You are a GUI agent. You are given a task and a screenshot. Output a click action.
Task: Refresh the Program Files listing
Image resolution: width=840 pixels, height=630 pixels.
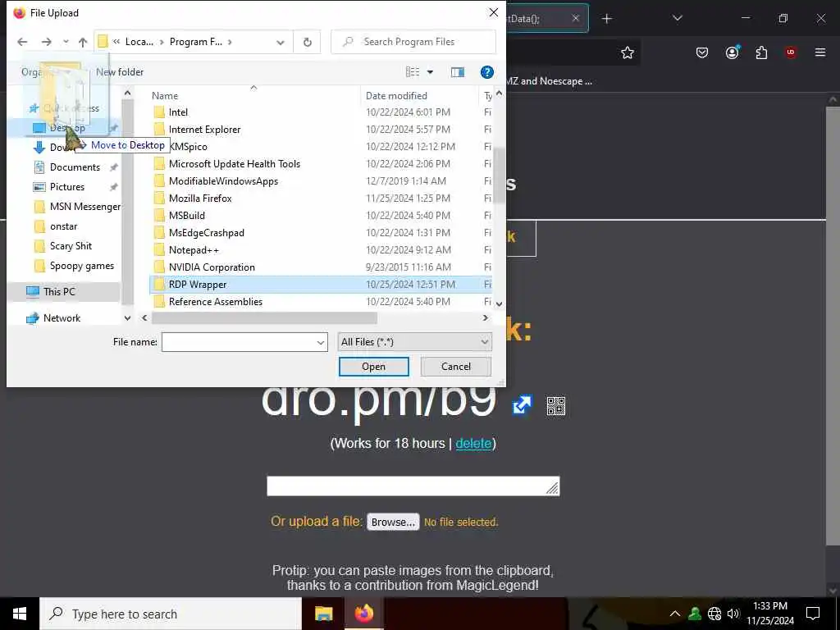pos(307,42)
